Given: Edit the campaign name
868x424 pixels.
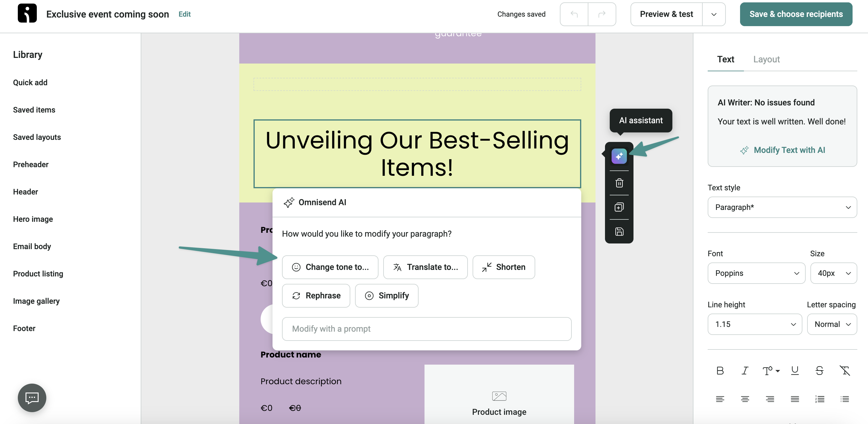Looking at the screenshot, I should point(185,14).
